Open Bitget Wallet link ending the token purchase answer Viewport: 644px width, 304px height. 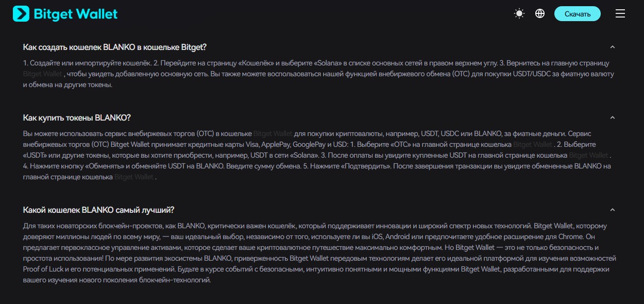[x=134, y=177]
